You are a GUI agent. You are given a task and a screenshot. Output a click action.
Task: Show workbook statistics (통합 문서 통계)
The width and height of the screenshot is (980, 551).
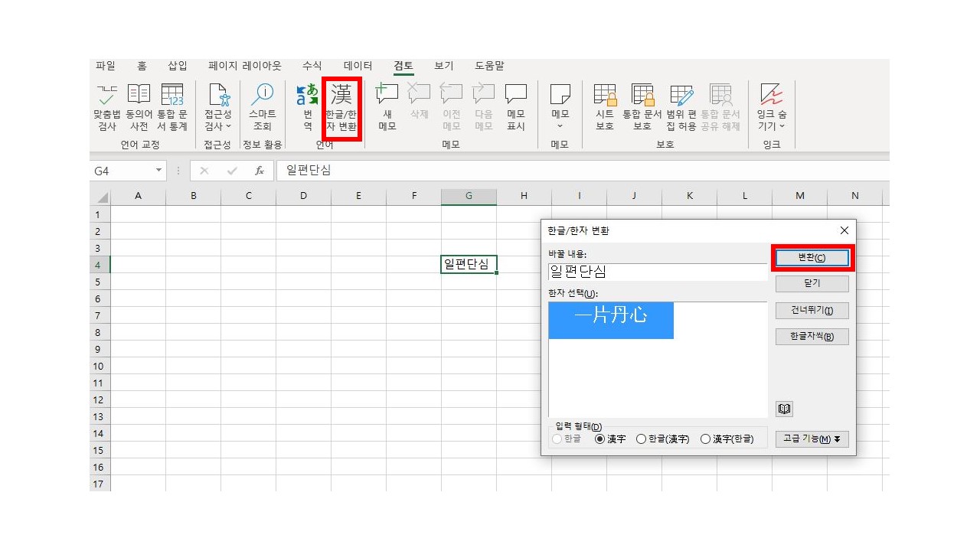[172, 107]
